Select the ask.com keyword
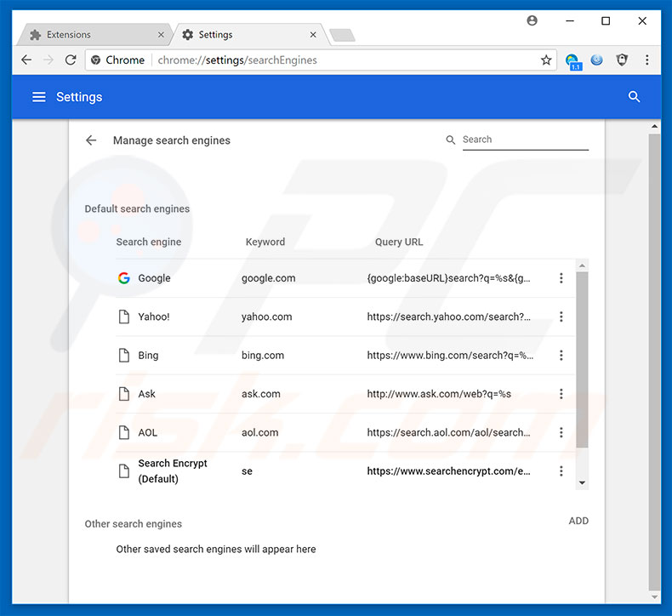The height and width of the screenshot is (616, 672). [x=260, y=394]
